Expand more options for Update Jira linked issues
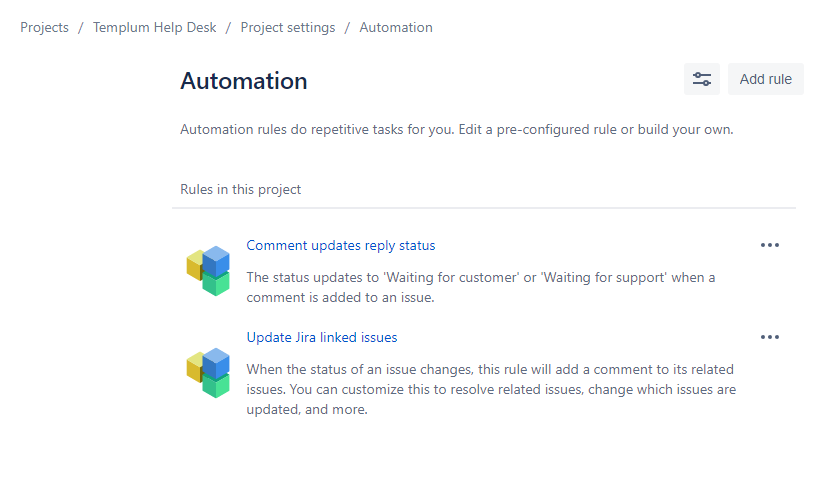 pos(769,337)
